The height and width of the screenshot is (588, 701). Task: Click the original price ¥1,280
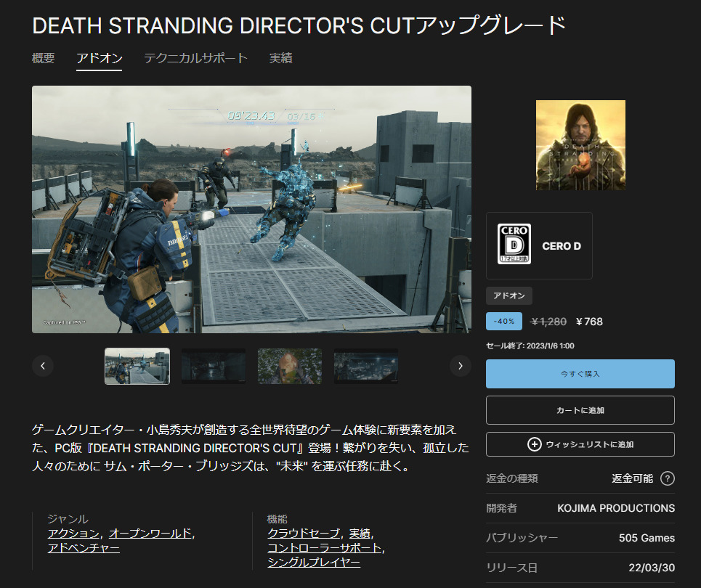tap(548, 322)
